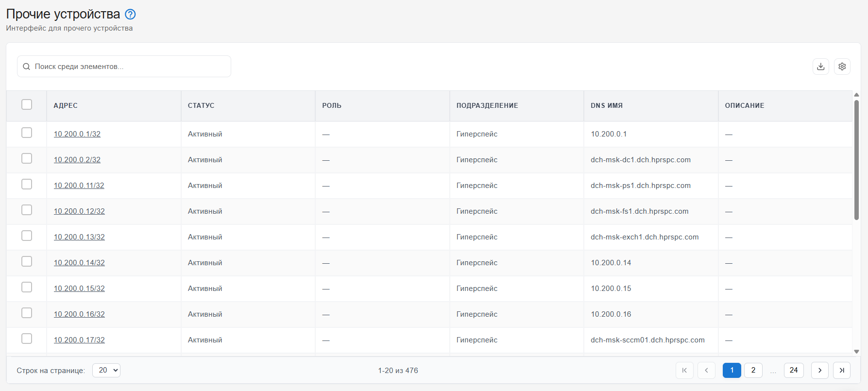Toggle the select-all header checkbox
The width and height of the screenshot is (868, 391).
click(x=27, y=104)
